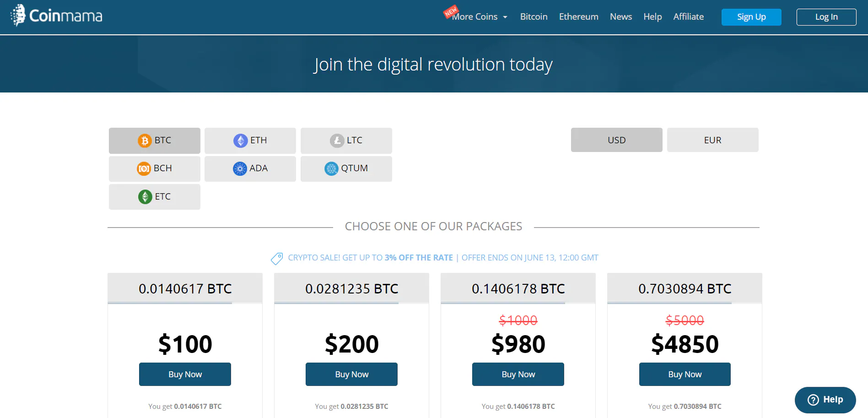
Task: Open the Affiliate link
Action: click(688, 17)
